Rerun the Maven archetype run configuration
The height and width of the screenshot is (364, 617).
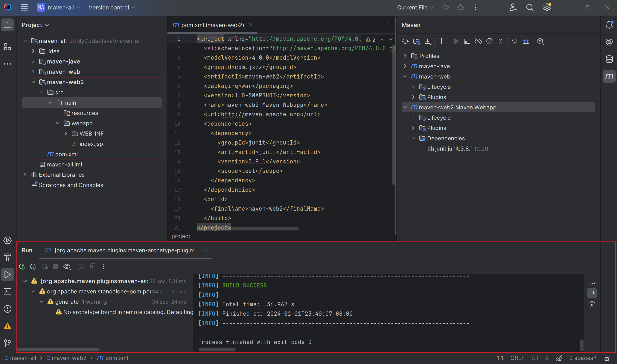[22, 267]
